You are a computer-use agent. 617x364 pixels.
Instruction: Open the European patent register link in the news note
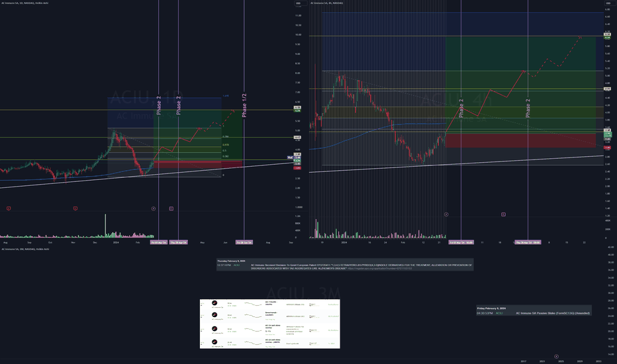pyautogui.click(x=380, y=269)
